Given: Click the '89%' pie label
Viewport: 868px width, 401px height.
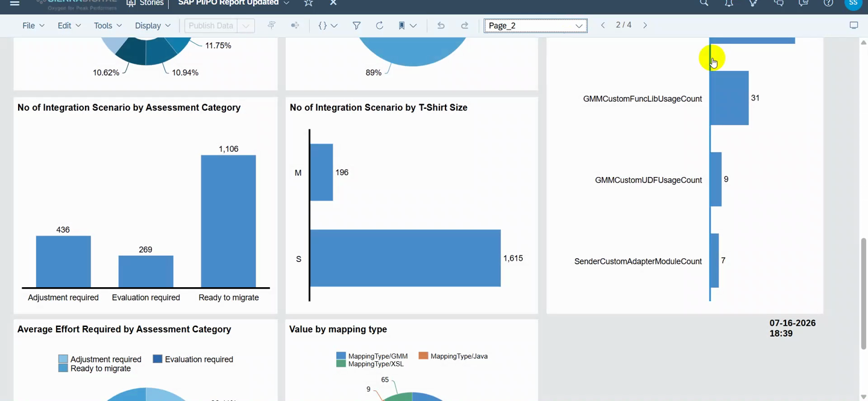Looking at the screenshot, I should [373, 73].
